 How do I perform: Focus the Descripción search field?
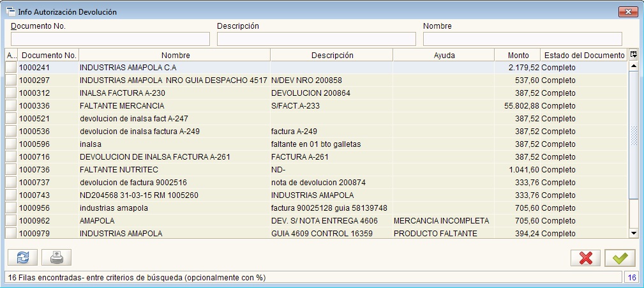[316, 39]
